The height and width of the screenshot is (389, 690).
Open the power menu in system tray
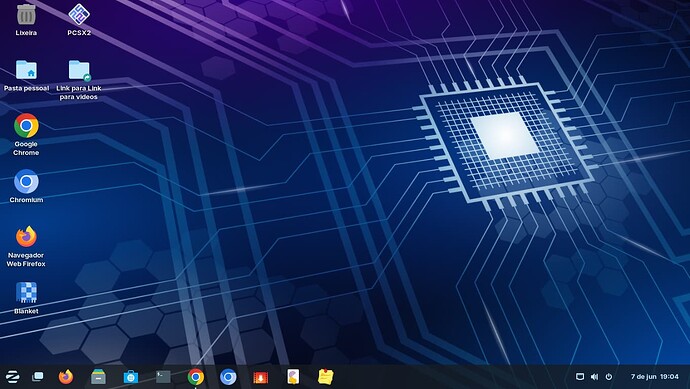point(609,377)
